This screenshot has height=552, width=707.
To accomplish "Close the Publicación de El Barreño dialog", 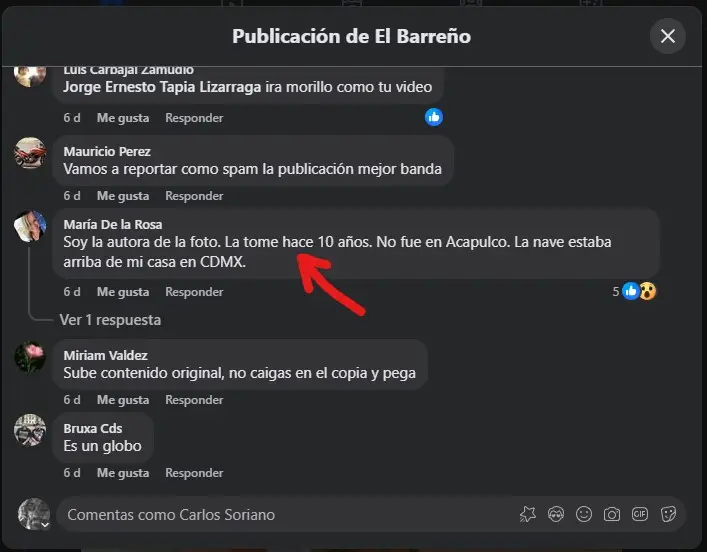I will pos(667,36).
